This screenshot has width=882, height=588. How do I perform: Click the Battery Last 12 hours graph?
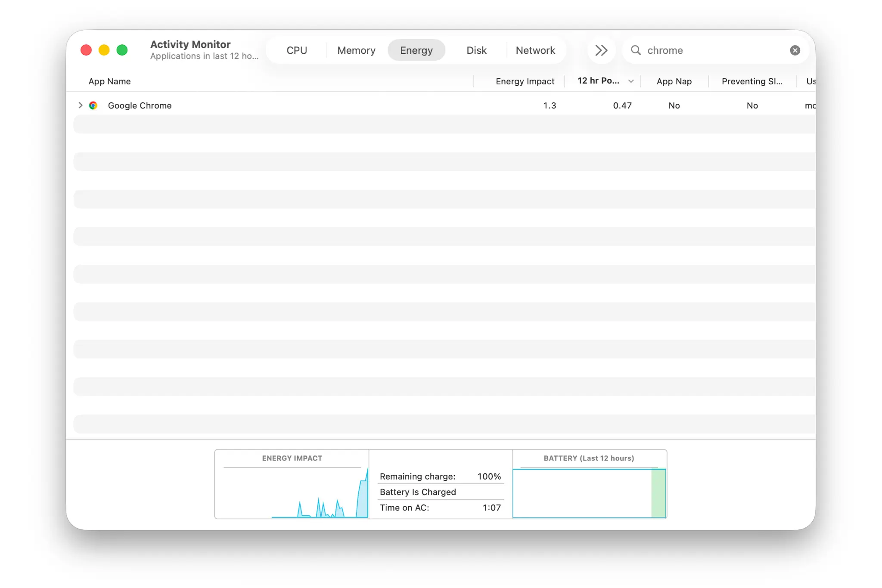(589, 493)
